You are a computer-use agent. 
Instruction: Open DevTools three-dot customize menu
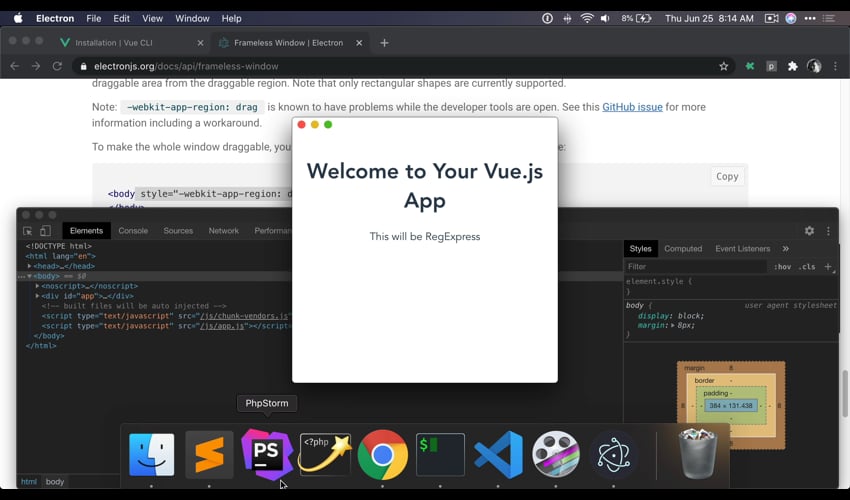[x=828, y=230]
